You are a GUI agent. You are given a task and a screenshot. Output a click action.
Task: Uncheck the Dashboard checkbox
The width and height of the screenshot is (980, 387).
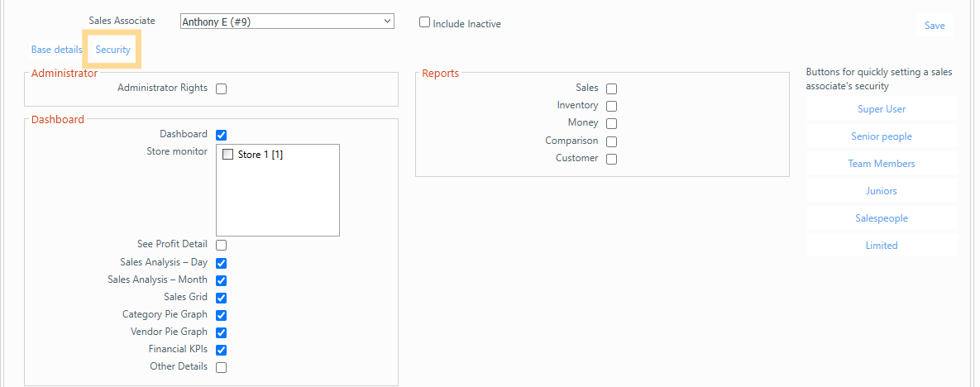[x=222, y=135]
